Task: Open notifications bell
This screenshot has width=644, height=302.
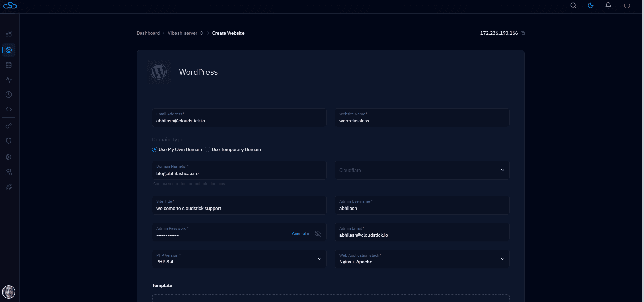Action: coord(608,5)
